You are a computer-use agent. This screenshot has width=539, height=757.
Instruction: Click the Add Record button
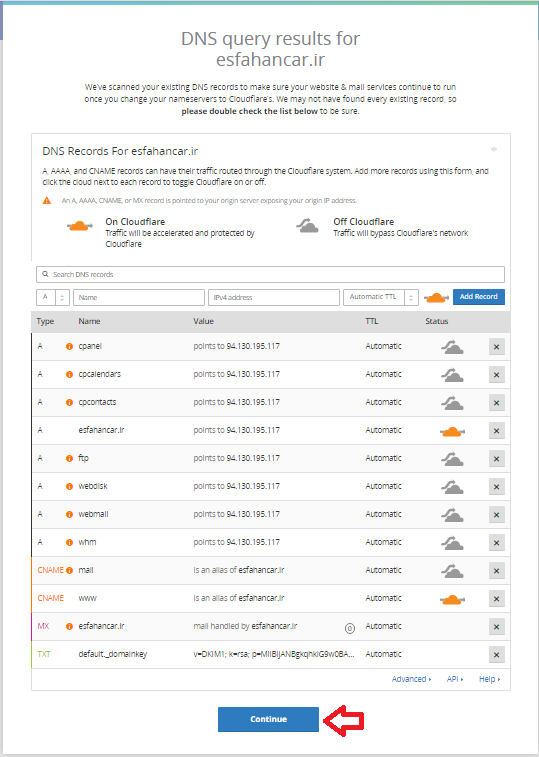point(479,297)
